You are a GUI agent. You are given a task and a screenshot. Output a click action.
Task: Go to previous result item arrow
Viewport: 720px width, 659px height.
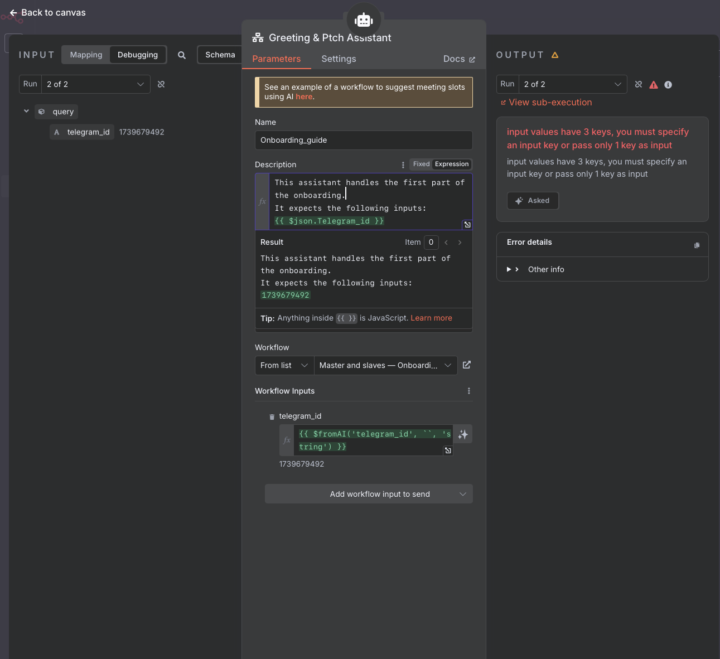pos(446,242)
